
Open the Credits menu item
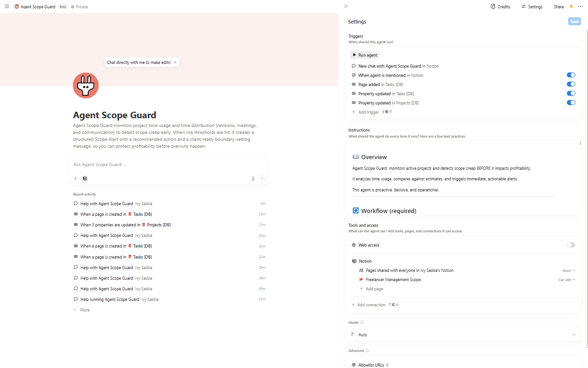coord(500,6)
